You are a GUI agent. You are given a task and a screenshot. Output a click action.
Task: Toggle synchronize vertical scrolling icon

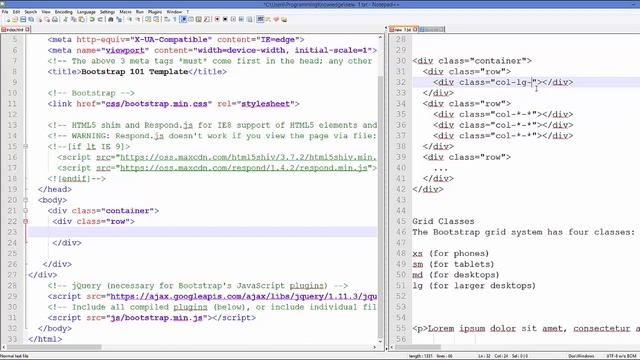click(x=148, y=19)
